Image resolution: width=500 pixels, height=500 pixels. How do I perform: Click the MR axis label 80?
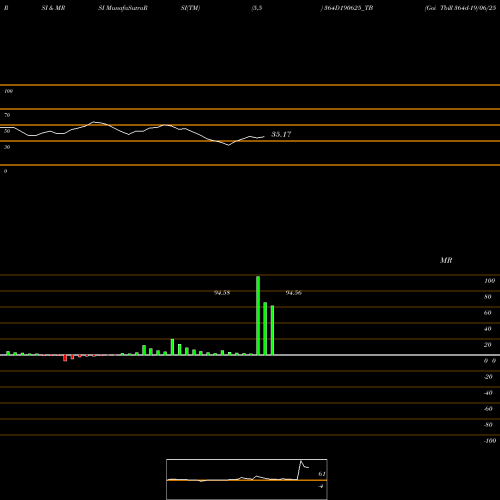pyautogui.click(x=488, y=297)
